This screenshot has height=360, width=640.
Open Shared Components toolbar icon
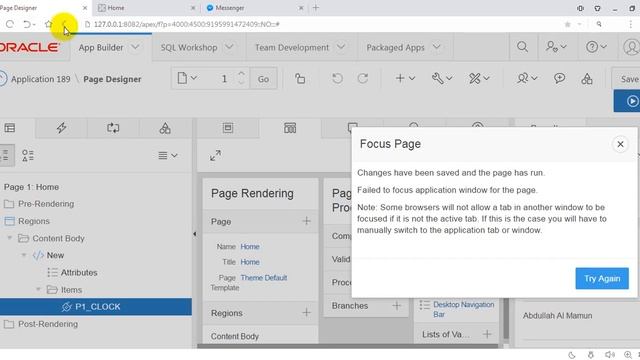click(587, 79)
